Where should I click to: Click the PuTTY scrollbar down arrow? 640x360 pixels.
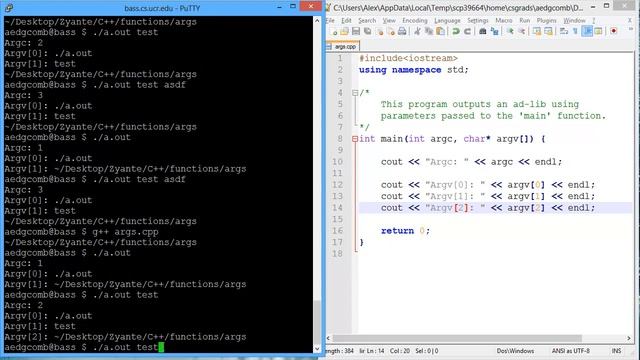point(317,349)
